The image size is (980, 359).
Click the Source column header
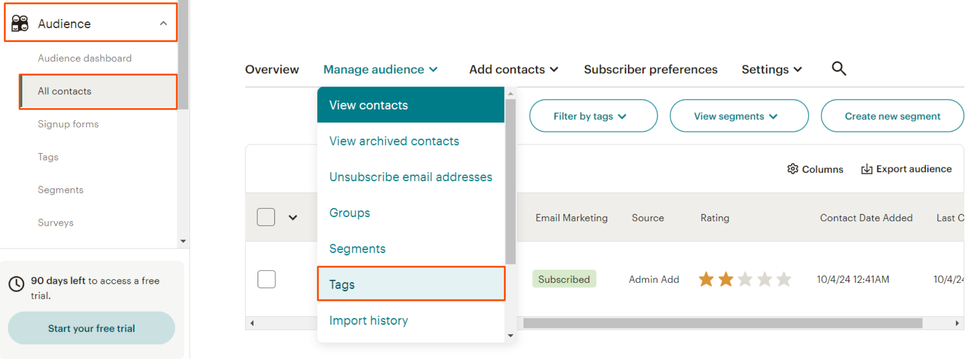point(648,218)
